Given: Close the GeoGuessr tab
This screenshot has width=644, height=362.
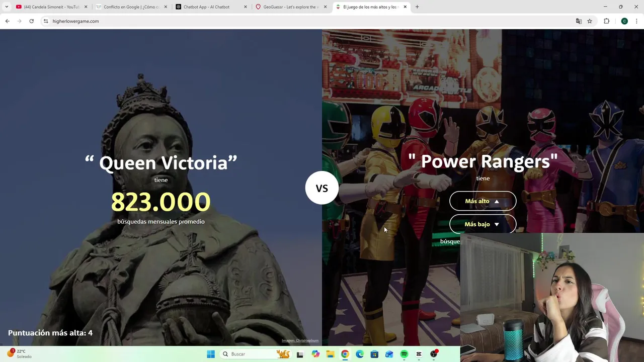Looking at the screenshot, I should (325, 7).
